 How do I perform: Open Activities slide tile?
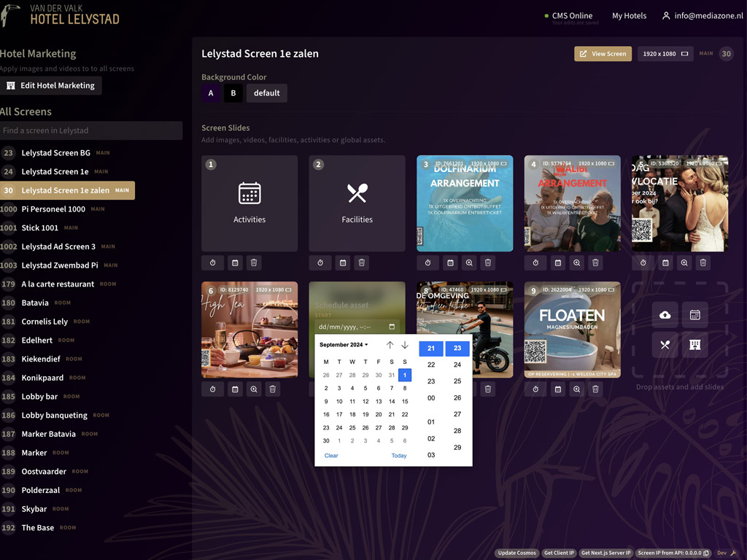pyautogui.click(x=249, y=203)
